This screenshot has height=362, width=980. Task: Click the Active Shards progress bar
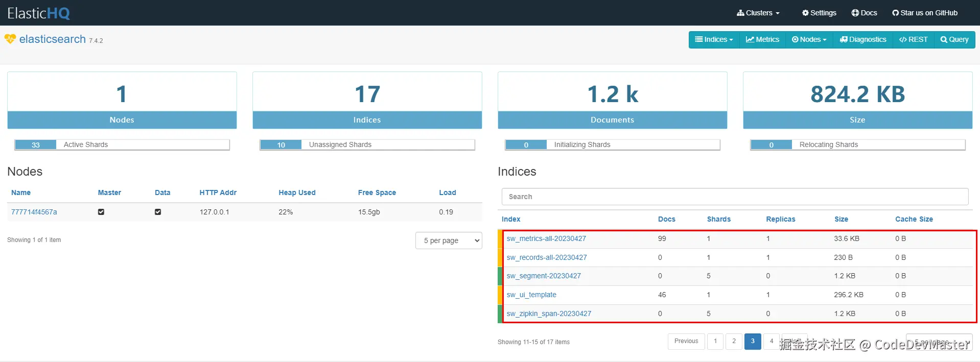(x=122, y=145)
